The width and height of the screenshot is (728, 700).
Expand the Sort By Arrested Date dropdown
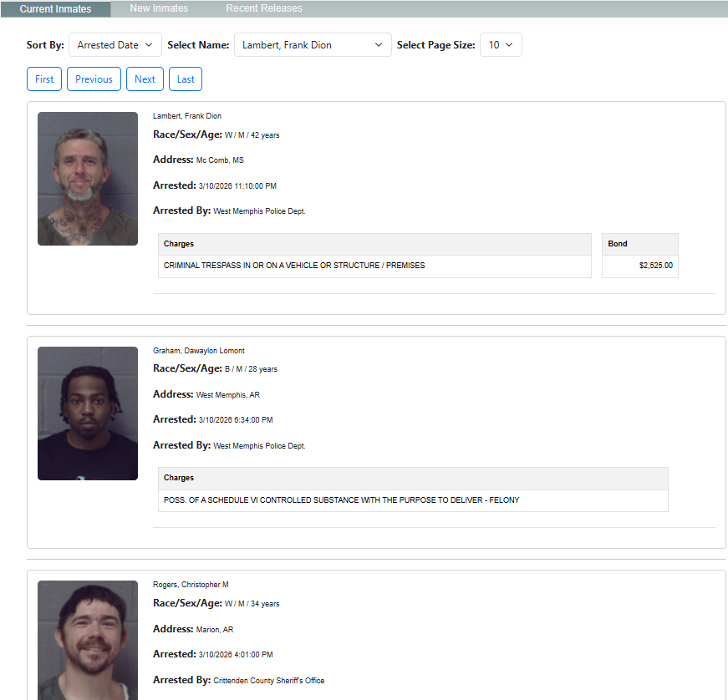(x=115, y=45)
